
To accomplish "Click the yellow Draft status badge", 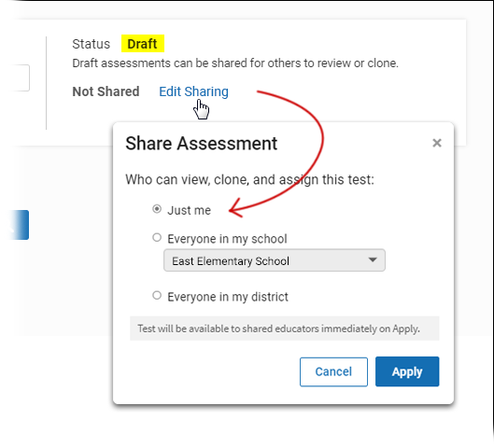I will (142, 44).
